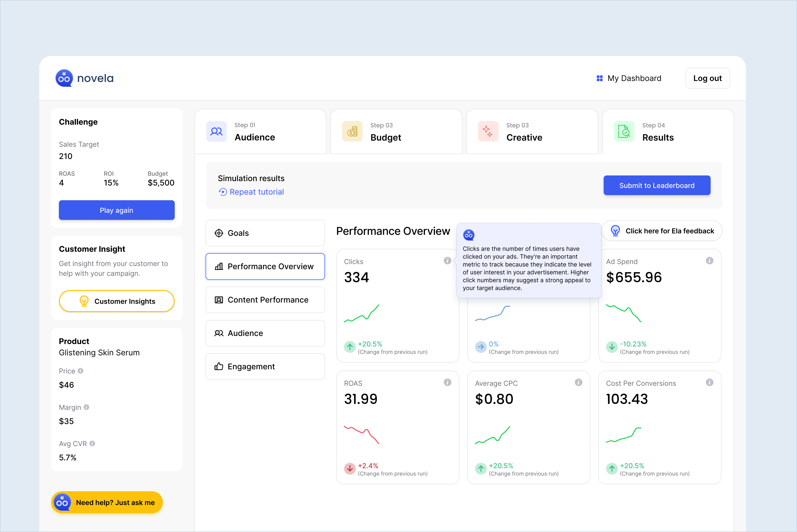The image size is (797, 532).
Task: Open the Customer Insights button
Action: point(117,301)
